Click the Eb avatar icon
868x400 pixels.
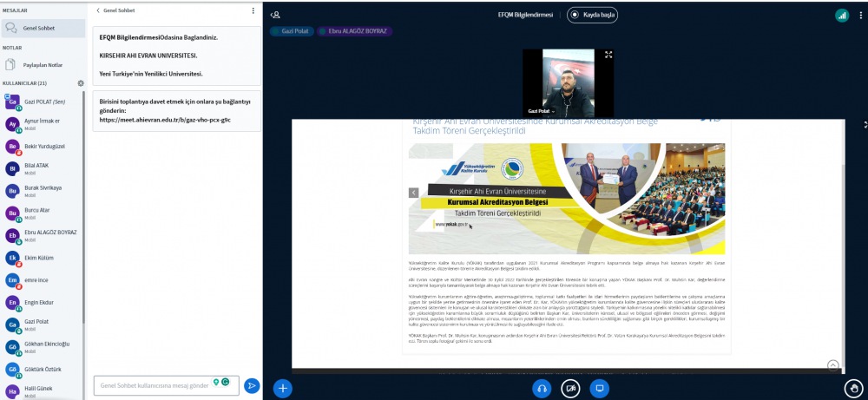[12, 236]
